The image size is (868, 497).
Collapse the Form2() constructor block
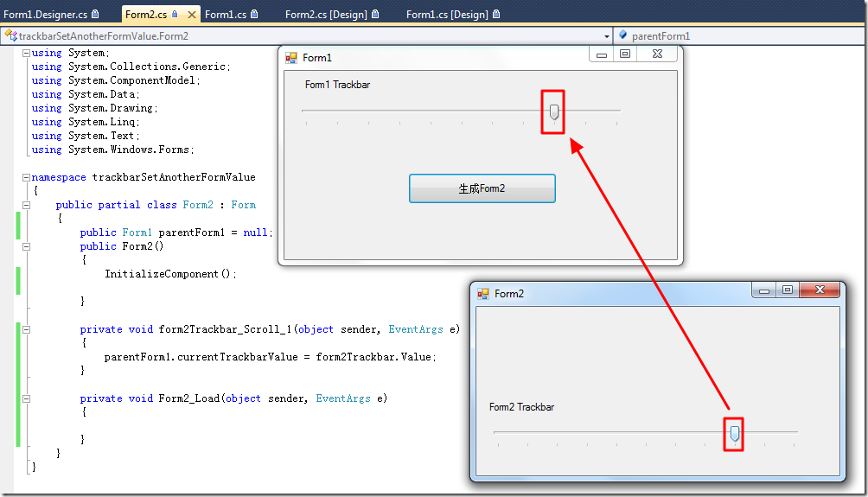(x=26, y=247)
